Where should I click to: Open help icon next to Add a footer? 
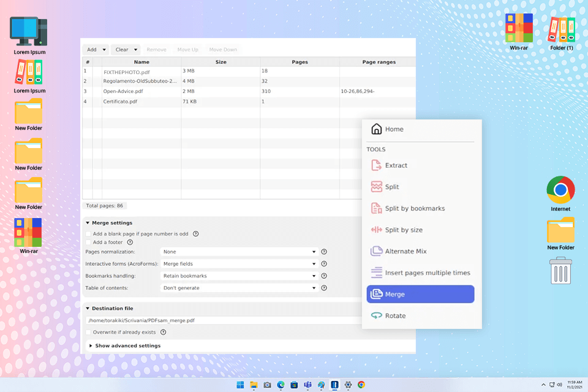[x=130, y=243]
